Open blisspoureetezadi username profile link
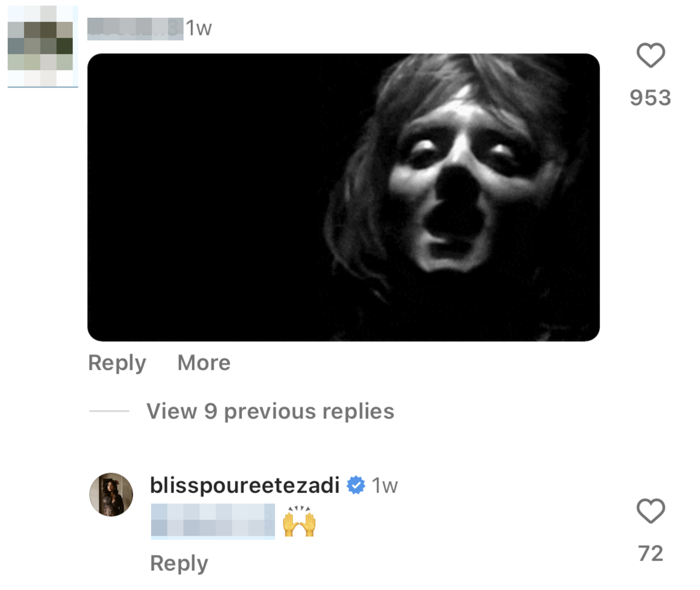Viewport: 700px width, 590px height. (x=245, y=485)
